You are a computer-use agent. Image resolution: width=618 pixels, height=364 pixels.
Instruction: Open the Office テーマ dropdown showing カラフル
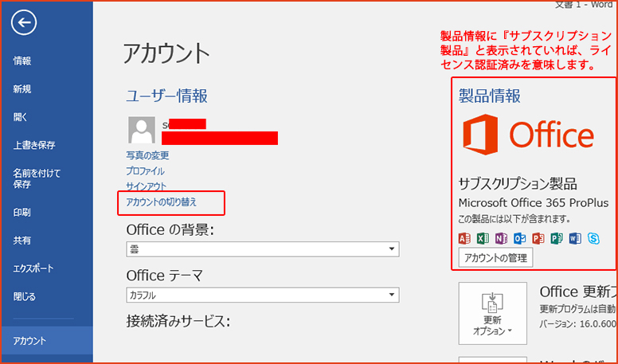pos(263,295)
